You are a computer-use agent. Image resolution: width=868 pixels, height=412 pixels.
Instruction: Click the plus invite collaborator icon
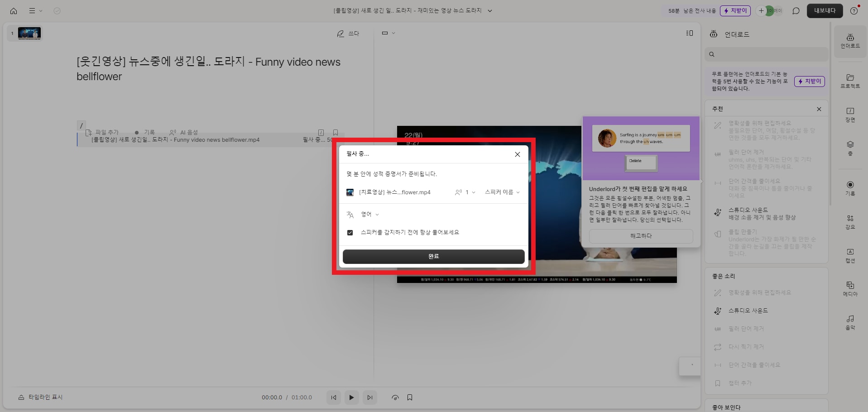tap(761, 11)
